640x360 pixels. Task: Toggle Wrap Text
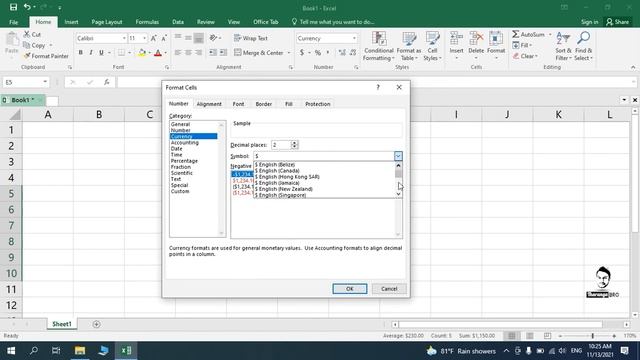coord(251,38)
